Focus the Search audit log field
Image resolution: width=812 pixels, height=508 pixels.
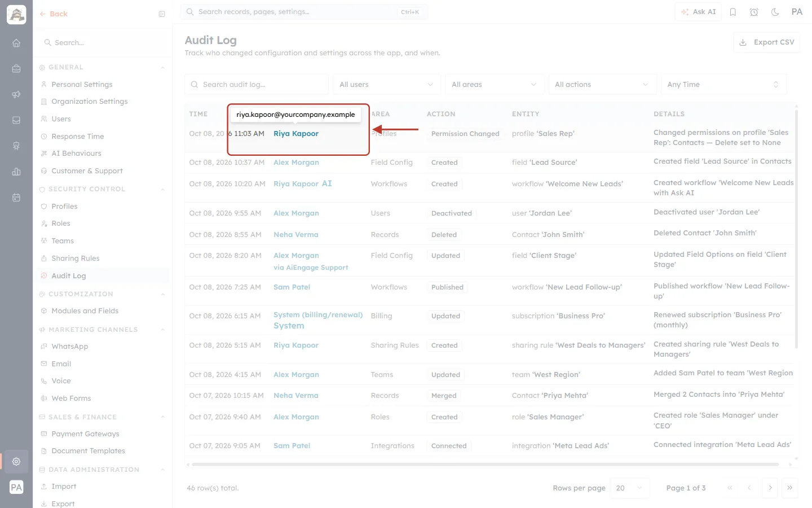pyautogui.click(x=257, y=85)
